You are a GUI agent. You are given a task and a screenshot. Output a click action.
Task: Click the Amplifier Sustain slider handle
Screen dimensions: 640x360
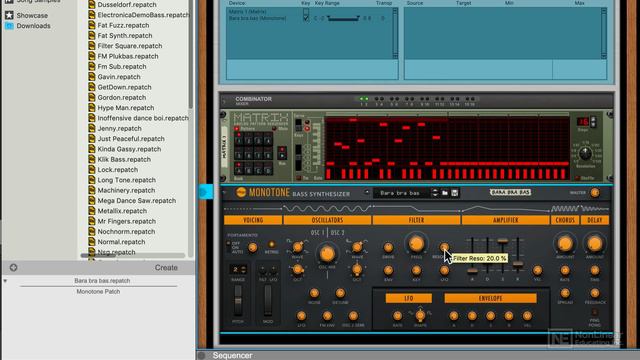pos(502,241)
